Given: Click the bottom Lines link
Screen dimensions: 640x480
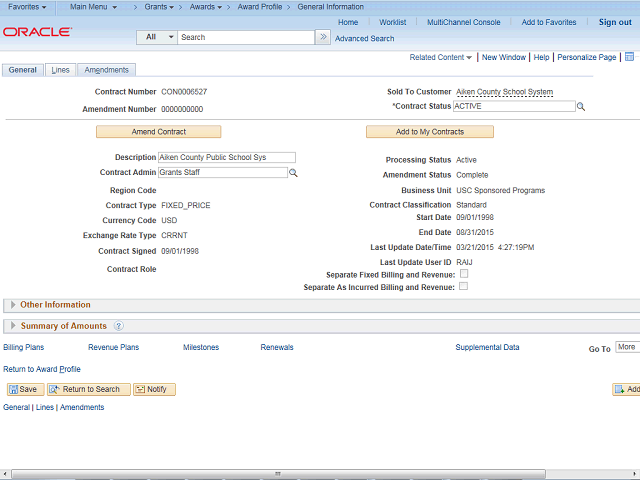Looking at the screenshot, I should click(x=44, y=407).
